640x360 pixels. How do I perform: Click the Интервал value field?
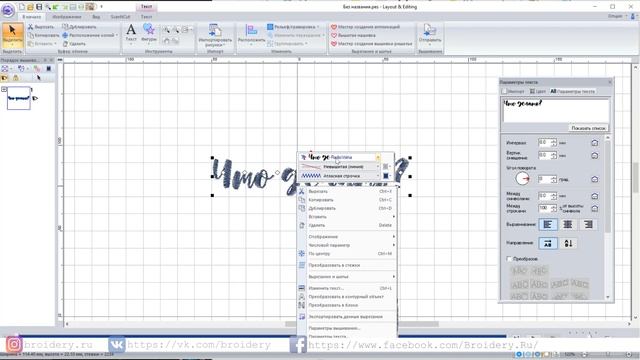544,142
